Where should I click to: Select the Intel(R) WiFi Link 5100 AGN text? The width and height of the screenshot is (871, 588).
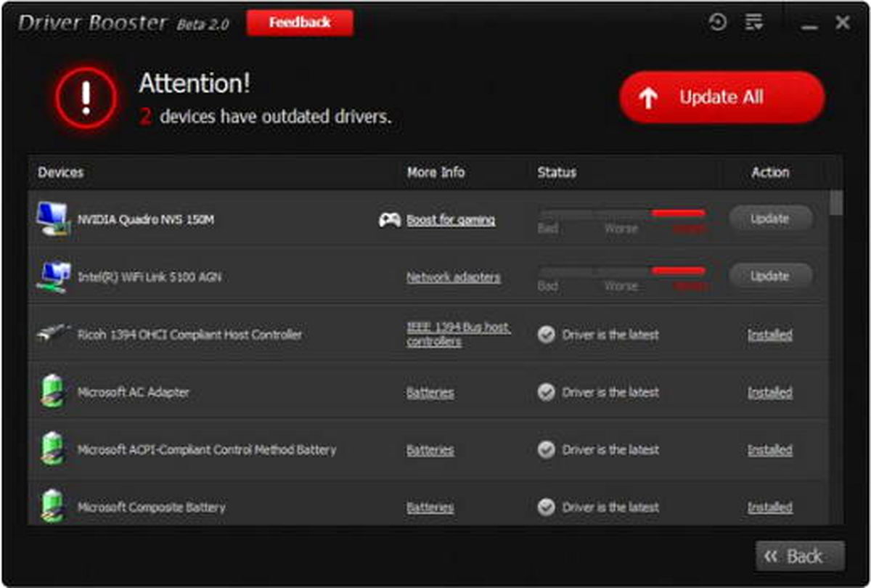coord(150,277)
